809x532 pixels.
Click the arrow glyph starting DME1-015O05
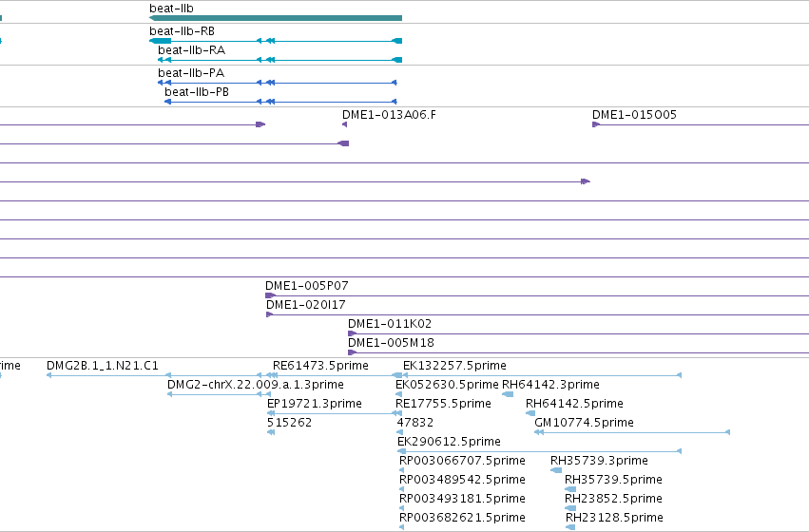[x=596, y=124]
